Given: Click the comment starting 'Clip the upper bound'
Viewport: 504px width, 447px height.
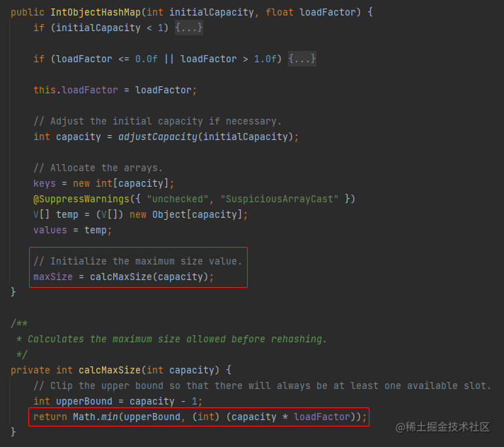Looking at the screenshot, I should tap(263, 385).
